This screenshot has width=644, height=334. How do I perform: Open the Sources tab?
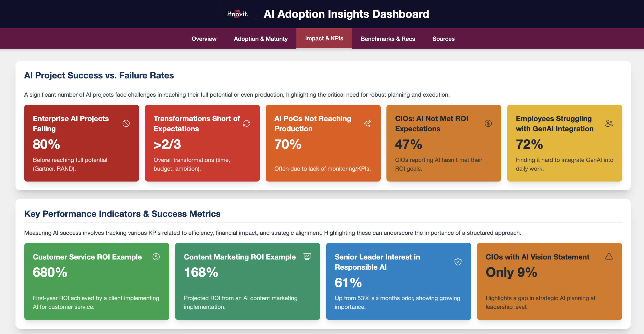(x=444, y=39)
